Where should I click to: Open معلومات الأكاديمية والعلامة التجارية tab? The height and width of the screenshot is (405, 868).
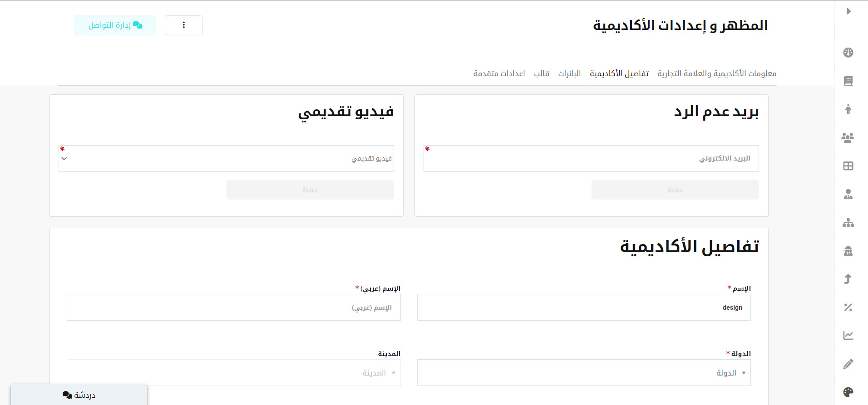pos(717,73)
